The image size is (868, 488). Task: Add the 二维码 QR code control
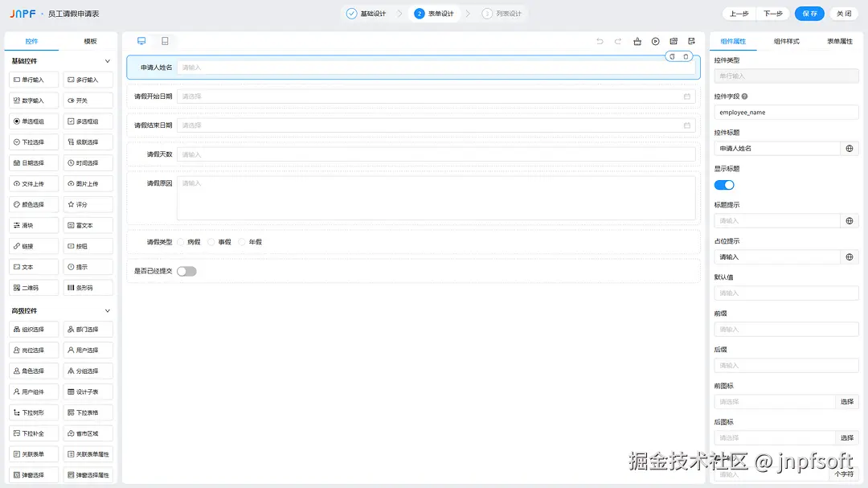pyautogui.click(x=34, y=288)
